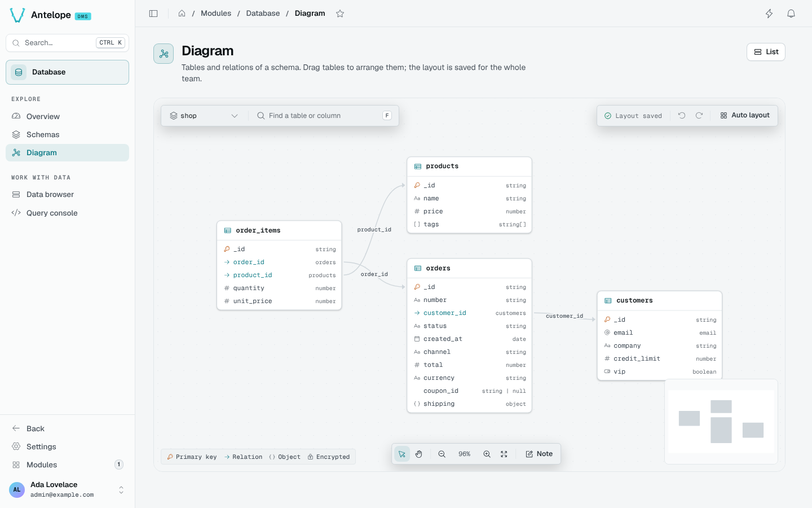Add a Note to the diagram
Screen dimensions: 812x508
coord(539,454)
